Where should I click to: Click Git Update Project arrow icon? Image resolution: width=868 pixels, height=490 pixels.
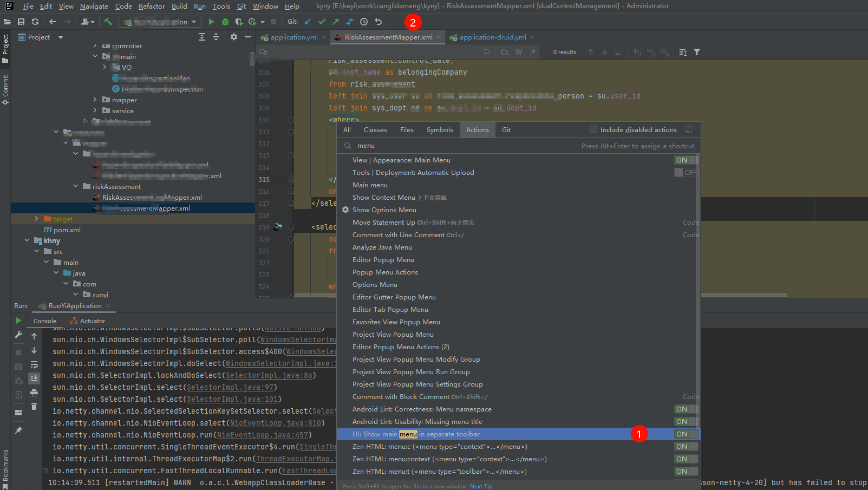308,22
